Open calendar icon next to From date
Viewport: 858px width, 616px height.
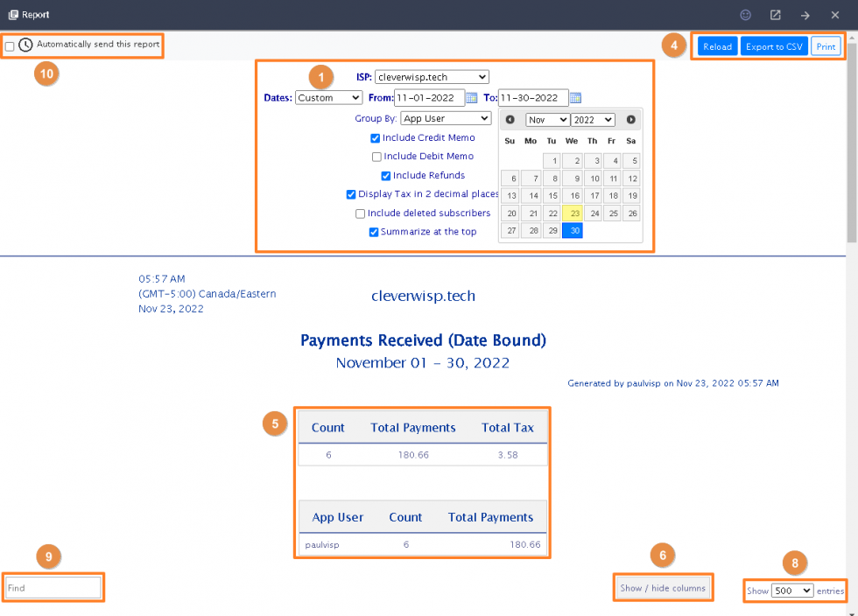point(472,98)
